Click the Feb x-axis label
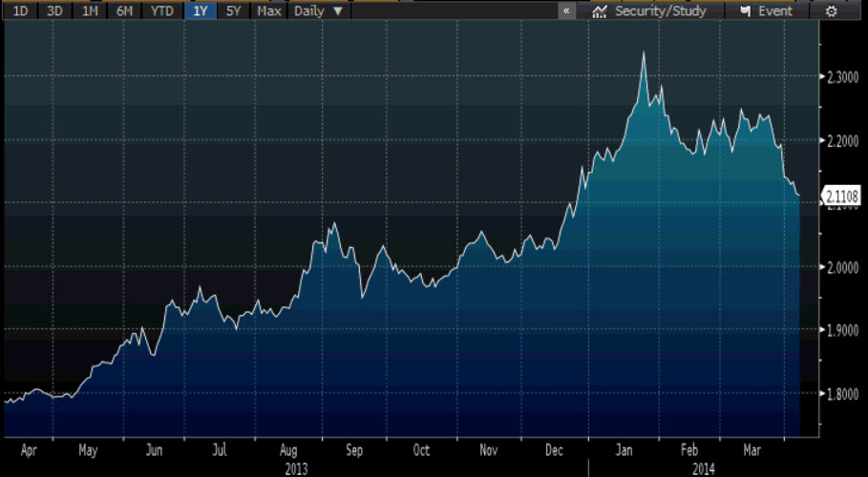The image size is (868, 477). [689, 450]
